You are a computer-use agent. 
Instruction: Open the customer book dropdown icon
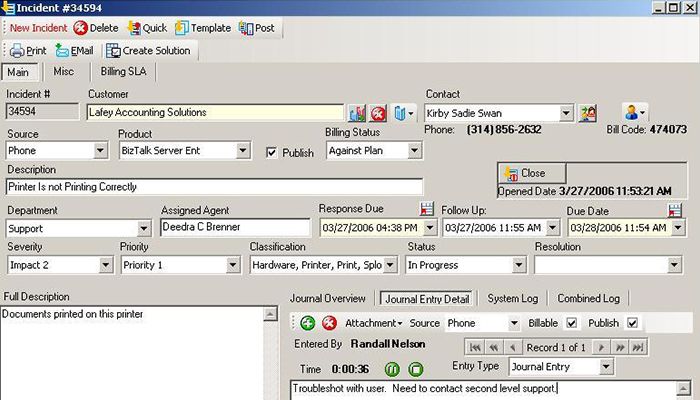click(x=404, y=113)
